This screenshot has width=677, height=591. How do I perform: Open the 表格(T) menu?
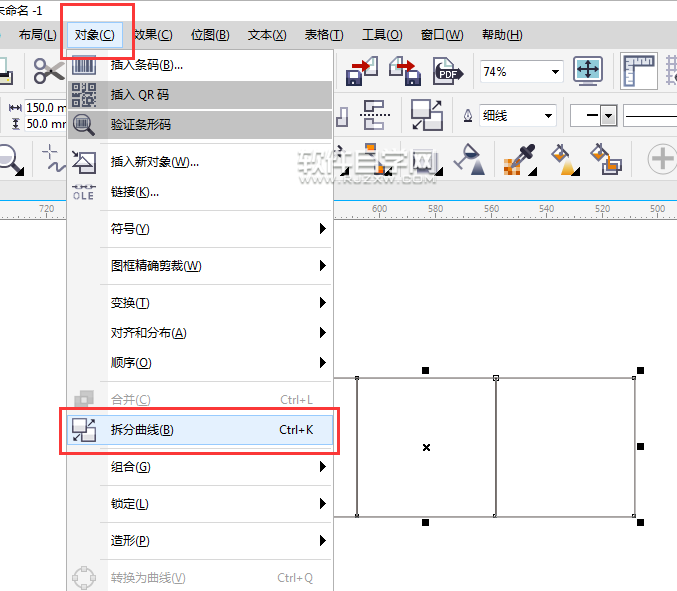point(324,35)
